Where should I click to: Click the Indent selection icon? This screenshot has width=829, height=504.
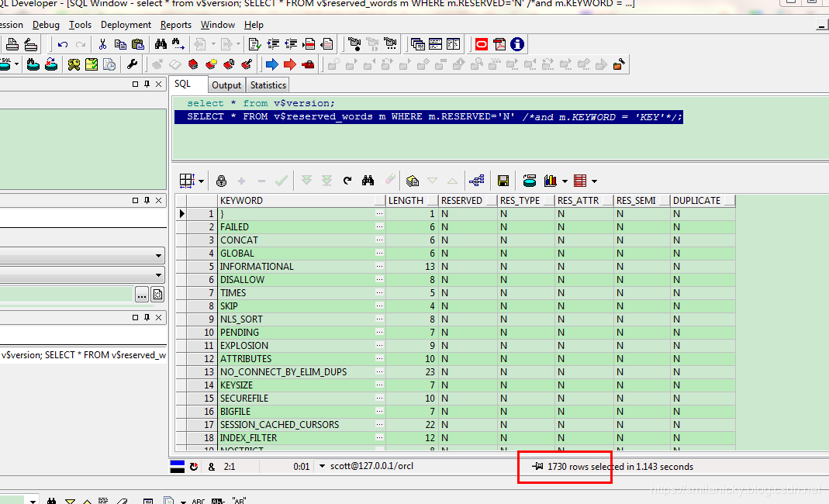[x=273, y=44]
